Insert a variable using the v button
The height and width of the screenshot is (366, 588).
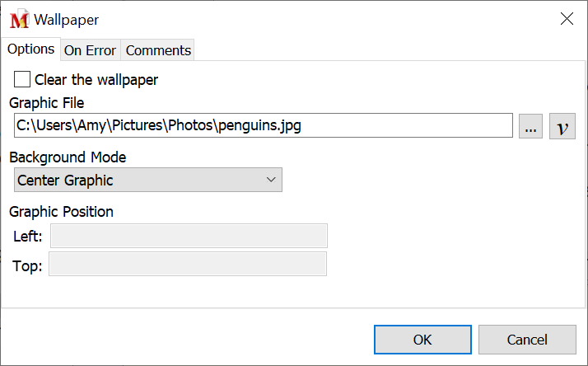[562, 126]
